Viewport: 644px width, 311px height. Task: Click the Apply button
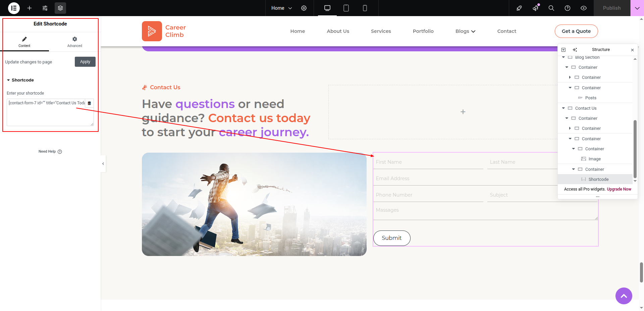click(x=85, y=62)
